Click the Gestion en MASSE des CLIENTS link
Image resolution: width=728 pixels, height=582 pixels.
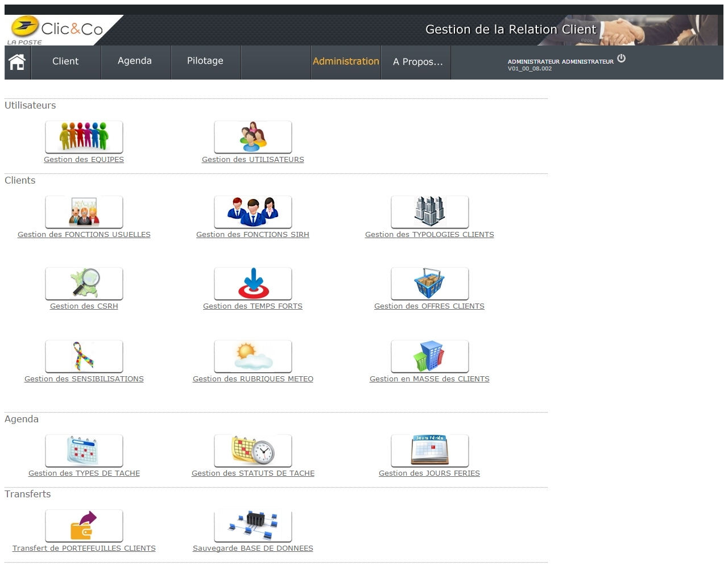coord(429,379)
